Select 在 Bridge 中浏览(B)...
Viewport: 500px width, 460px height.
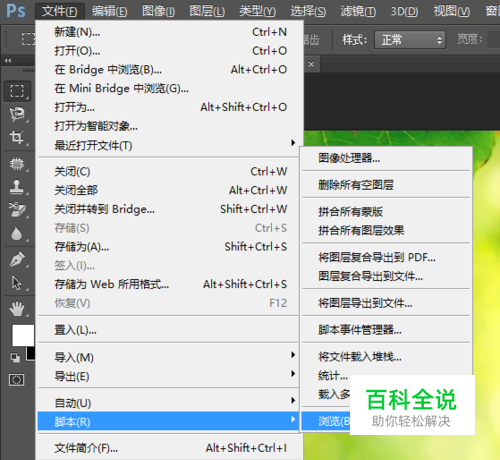point(170,69)
